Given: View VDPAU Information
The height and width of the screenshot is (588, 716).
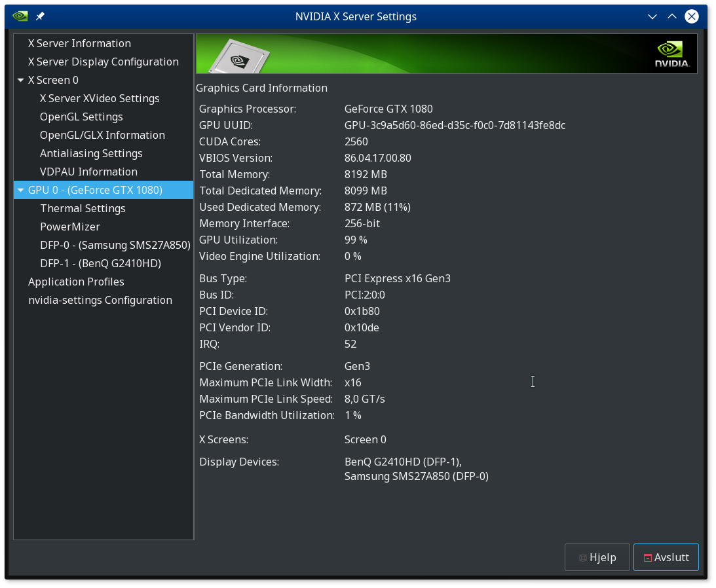Looking at the screenshot, I should coord(88,172).
